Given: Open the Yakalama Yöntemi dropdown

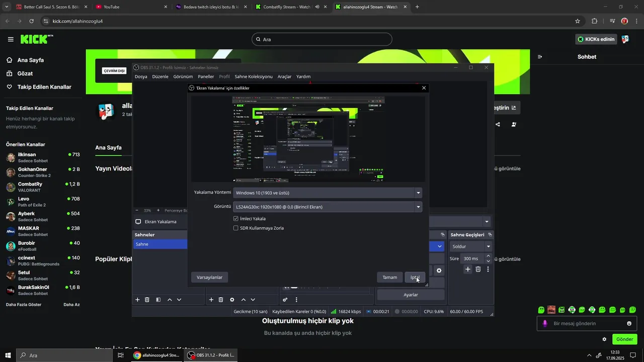Looking at the screenshot, I should [328, 193].
